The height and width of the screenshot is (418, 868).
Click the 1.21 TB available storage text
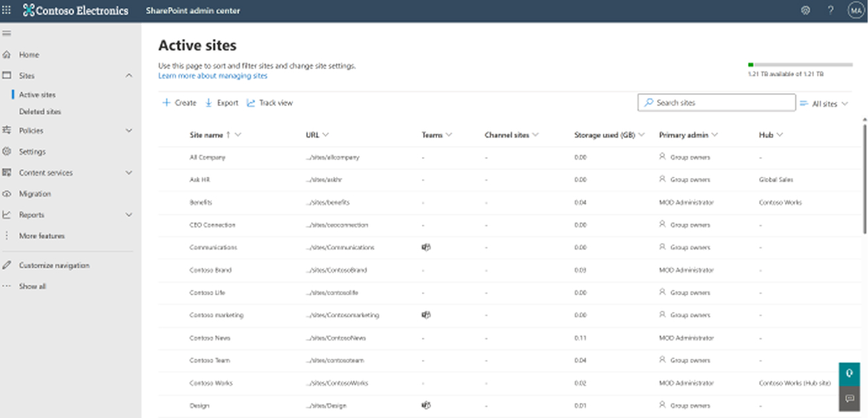click(x=784, y=75)
